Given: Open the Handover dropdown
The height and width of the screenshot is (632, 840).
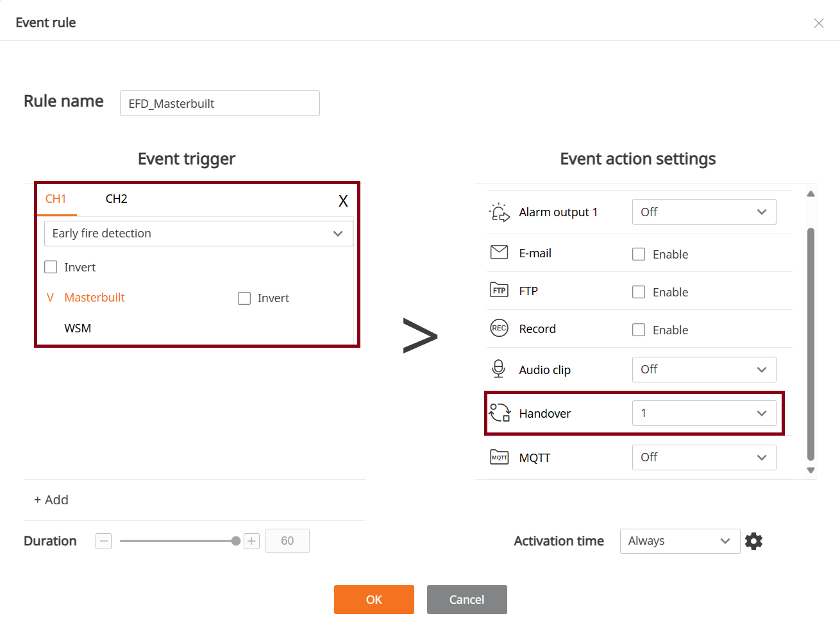Looking at the screenshot, I should click(703, 413).
